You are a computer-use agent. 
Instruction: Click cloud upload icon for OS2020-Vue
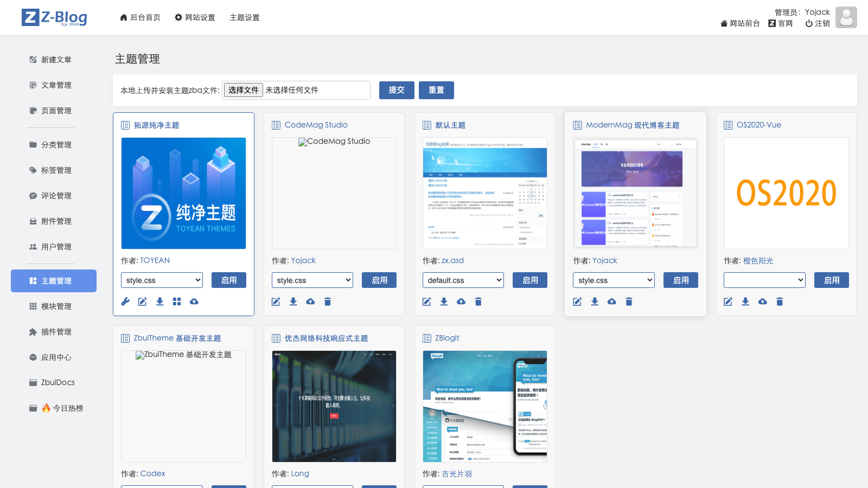(x=763, y=301)
